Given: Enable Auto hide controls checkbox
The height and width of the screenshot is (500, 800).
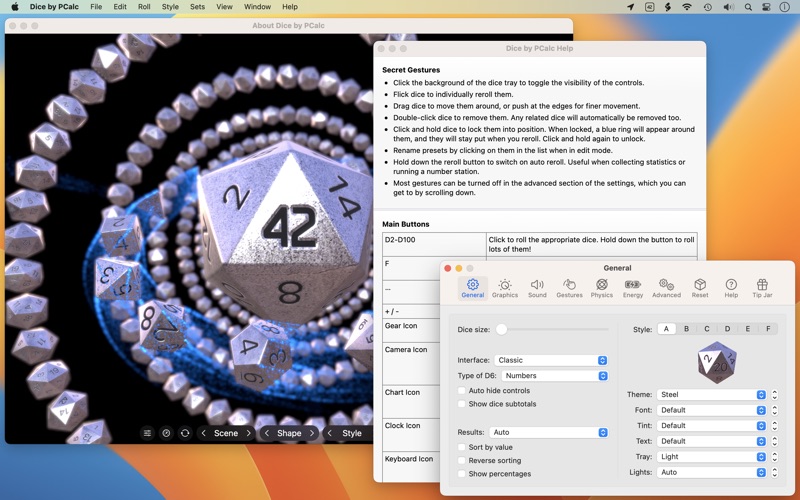Looking at the screenshot, I should click(x=462, y=391).
